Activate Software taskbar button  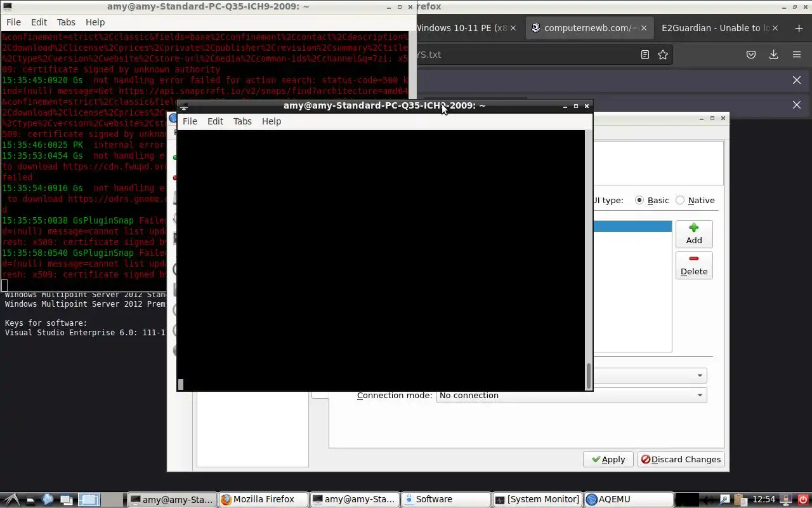tap(445, 500)
